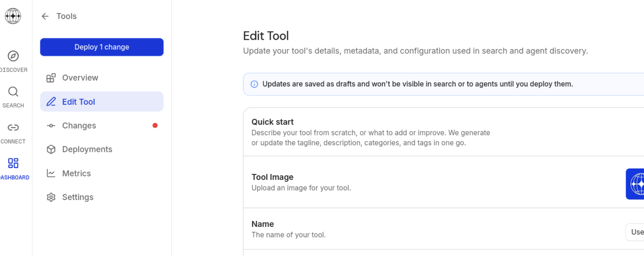Click the Overview icon in sidebar
644x256 pixels.
(51, 78)
